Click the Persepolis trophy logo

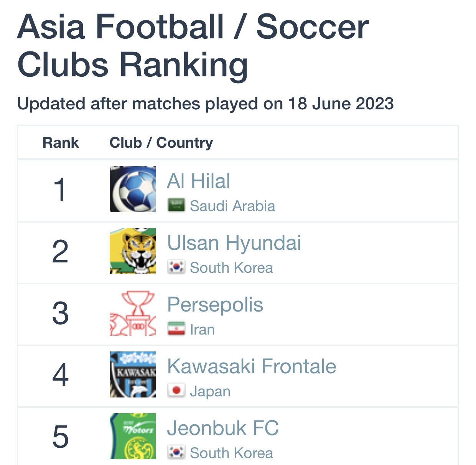[133, 313]
